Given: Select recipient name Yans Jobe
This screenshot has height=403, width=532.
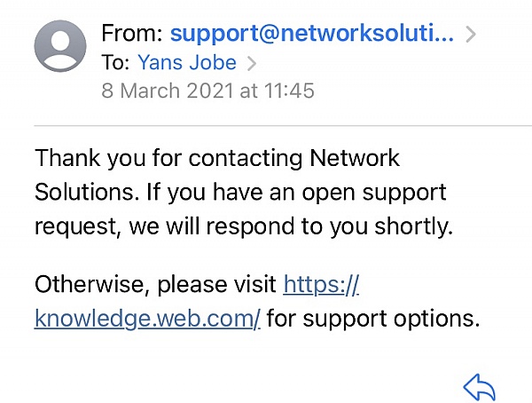Looking at the screenshot, I should pyautogui.click(x=187, y=62).
